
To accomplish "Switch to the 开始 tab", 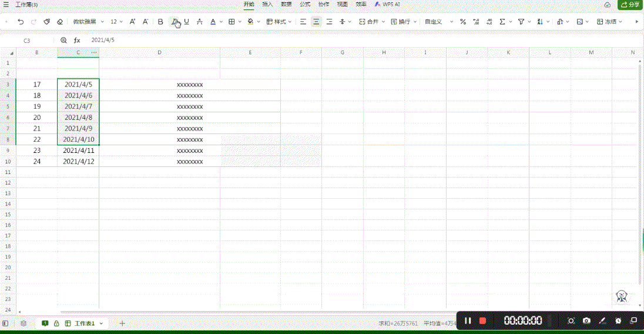I will coord(249,5).
